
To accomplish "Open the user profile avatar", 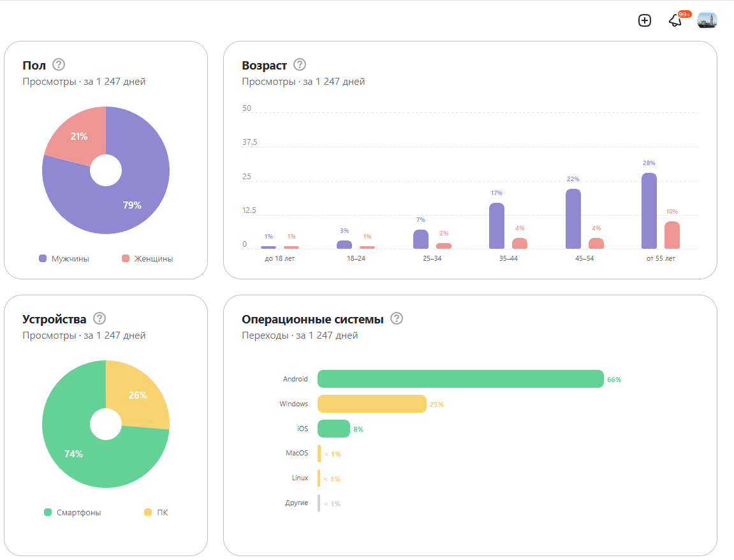I will (x=707, y=20).
